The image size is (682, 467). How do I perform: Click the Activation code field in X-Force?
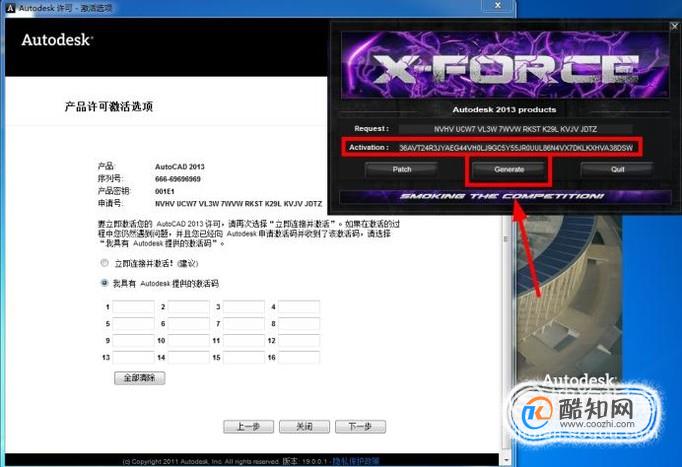pyautogui.click(x=516, y=148)
